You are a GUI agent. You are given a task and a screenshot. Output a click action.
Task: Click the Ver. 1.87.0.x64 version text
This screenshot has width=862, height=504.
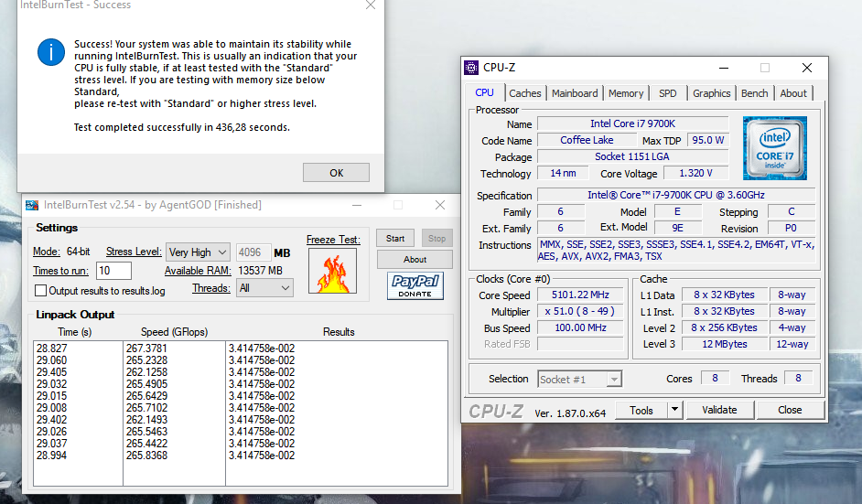click(570, 413)
